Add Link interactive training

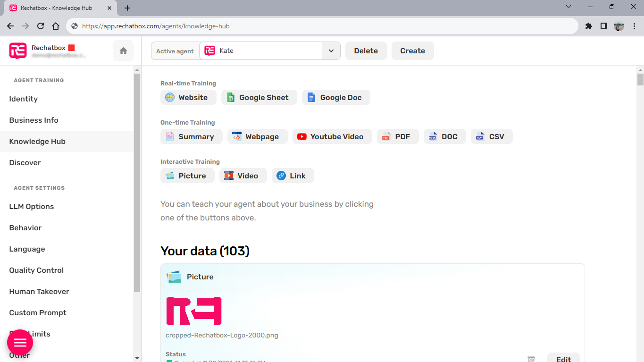pyautogui.click(x=293, y=176)
